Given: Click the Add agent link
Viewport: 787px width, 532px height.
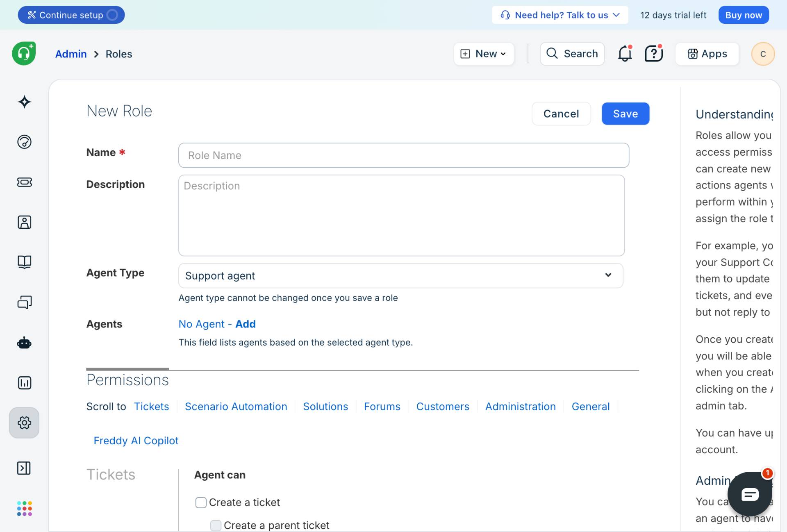Looking at the screenshot, I should coord(245,324).
